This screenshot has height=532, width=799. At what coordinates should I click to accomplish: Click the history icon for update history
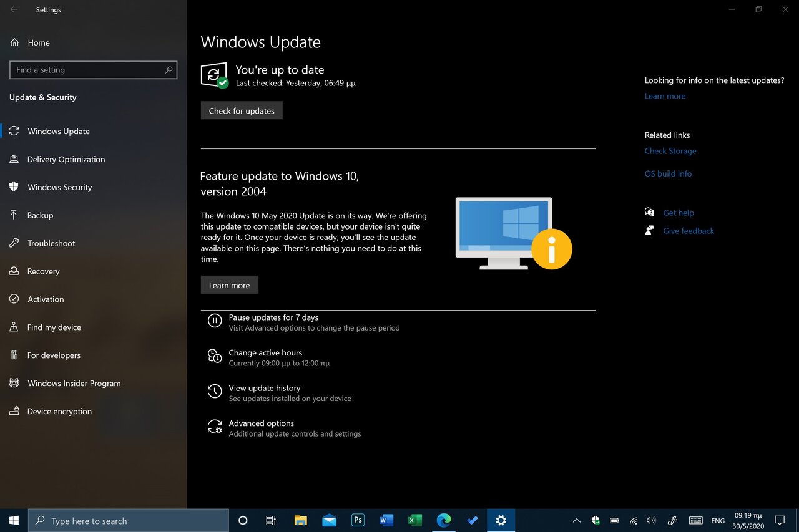click(215, 392)
